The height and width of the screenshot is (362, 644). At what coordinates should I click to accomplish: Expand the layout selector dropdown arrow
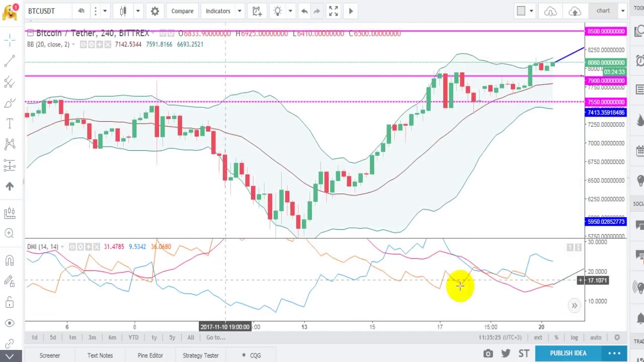click(531, 11)
